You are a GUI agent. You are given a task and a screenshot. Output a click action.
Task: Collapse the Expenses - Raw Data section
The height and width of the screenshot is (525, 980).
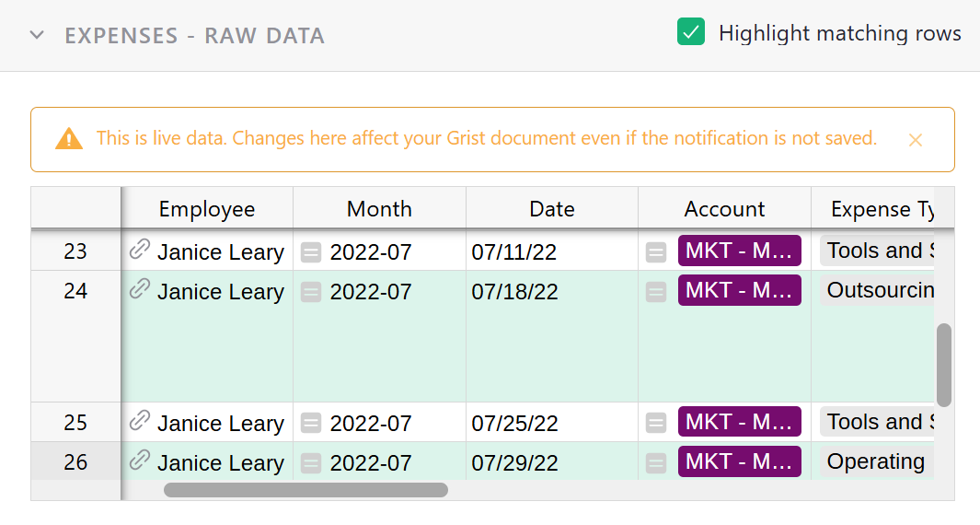click(37, 36)
